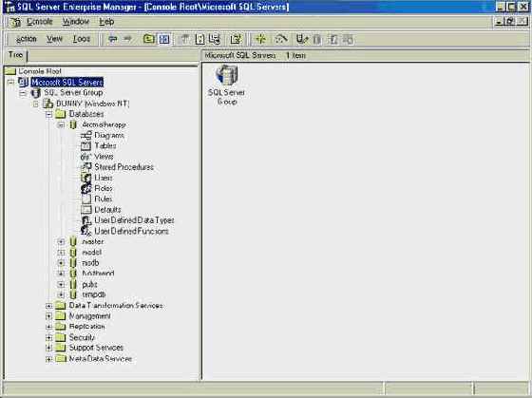This screenshot has width=532, height=398.
Task: Click the User Defined Data Types icon
Action: [86, 220]
